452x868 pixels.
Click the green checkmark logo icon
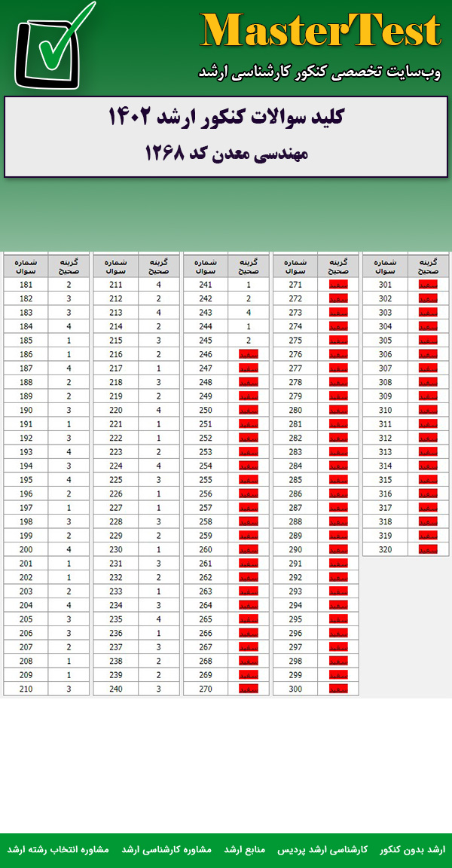point(56,45)
